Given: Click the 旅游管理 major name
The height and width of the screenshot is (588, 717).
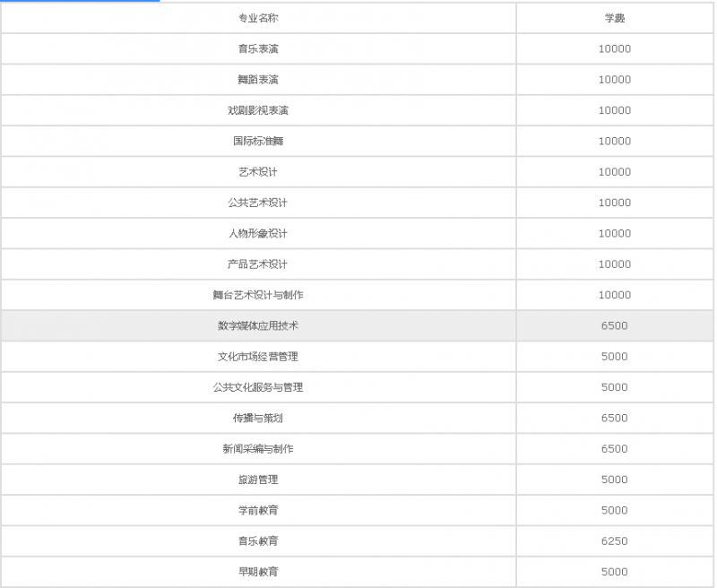Looking at the screenshot, I should pos(258,480).
